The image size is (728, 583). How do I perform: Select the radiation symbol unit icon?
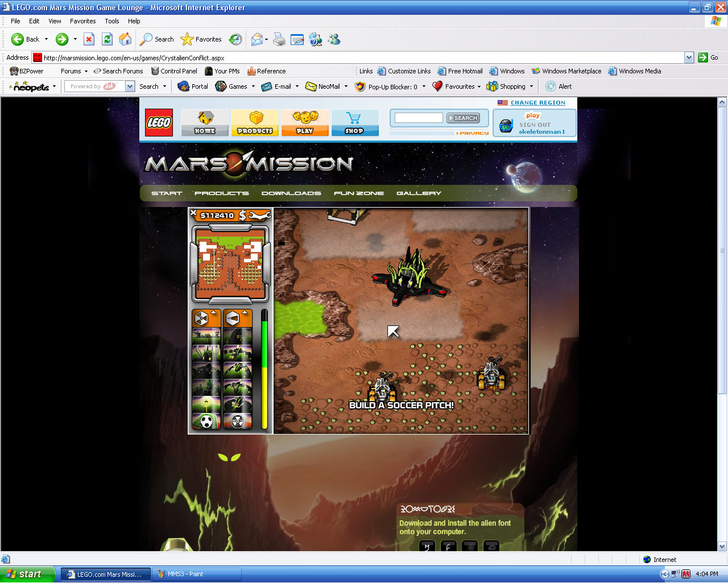pos(238,421)
